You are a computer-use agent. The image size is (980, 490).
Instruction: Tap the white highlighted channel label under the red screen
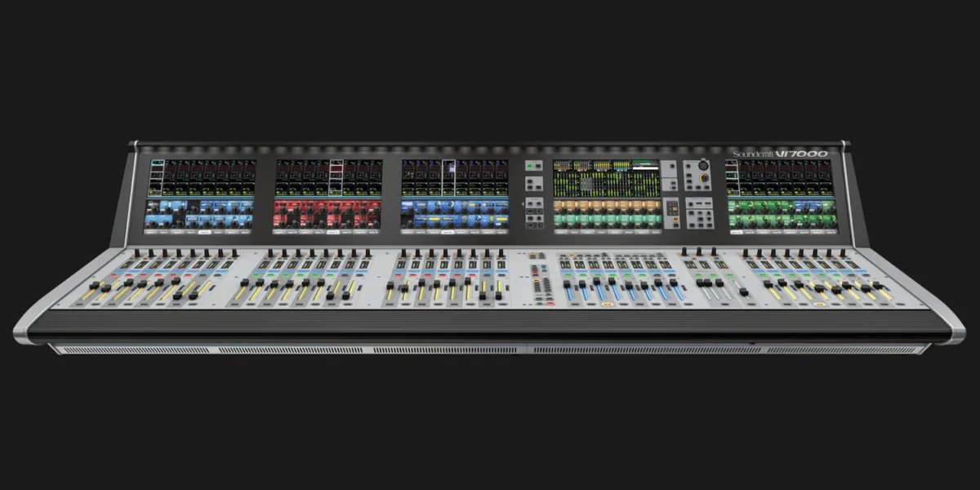(333, 232)
